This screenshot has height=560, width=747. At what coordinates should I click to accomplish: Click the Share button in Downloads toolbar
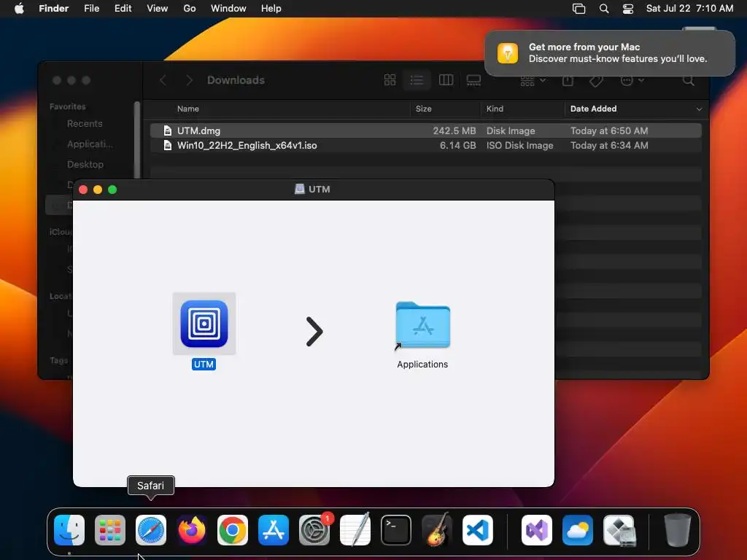(568, 80)
